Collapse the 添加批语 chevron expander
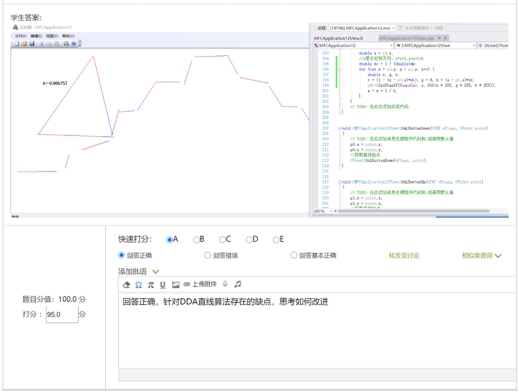 click(x=156, y=271)
